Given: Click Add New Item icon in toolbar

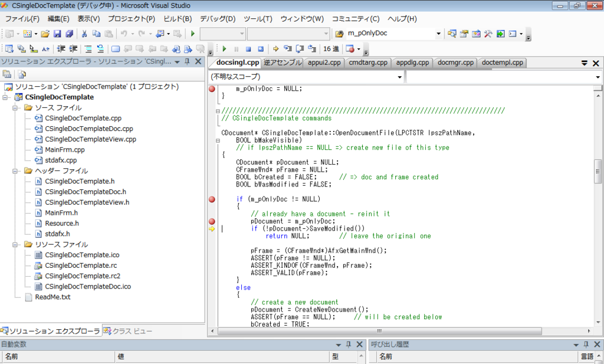Looking at the screenshot, I should 27,34.
